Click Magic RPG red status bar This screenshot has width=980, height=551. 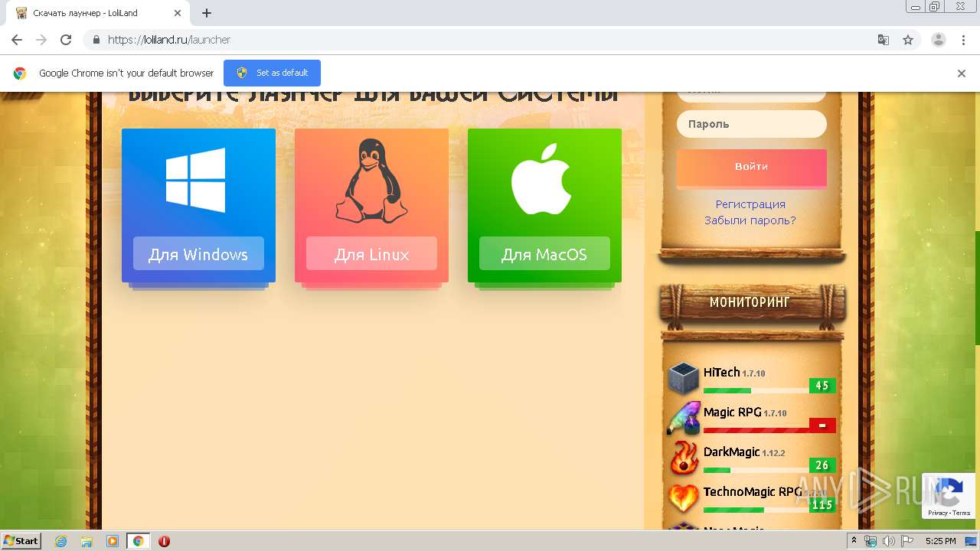[x=756, y=430]
